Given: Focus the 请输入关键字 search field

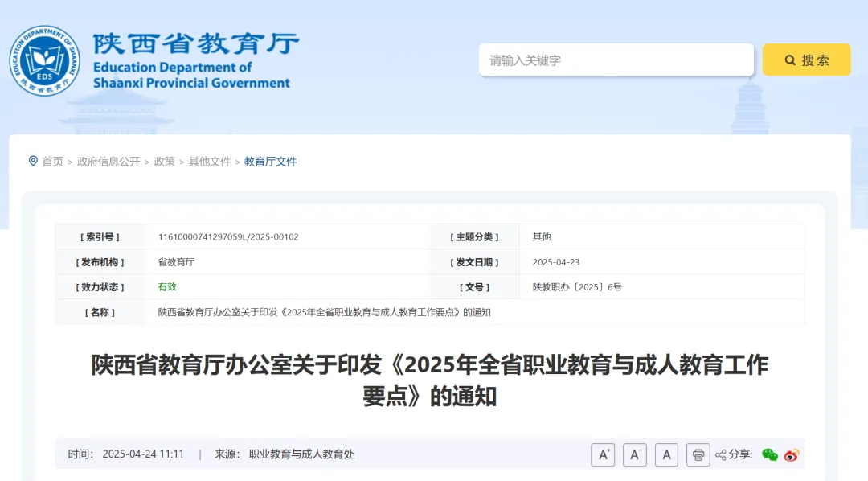Looking at the screenshot, I should coord(616,60).
